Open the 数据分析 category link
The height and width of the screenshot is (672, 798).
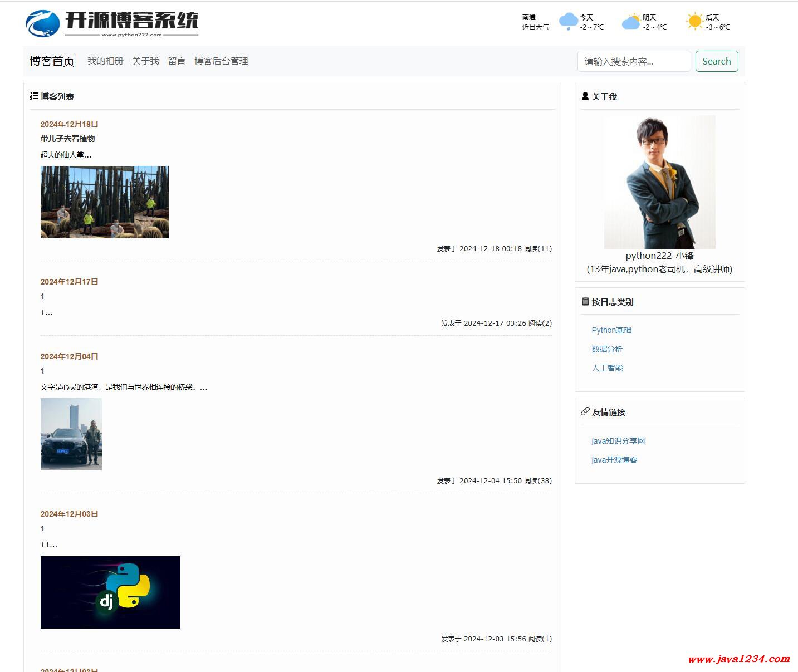[x=607, y=349]
